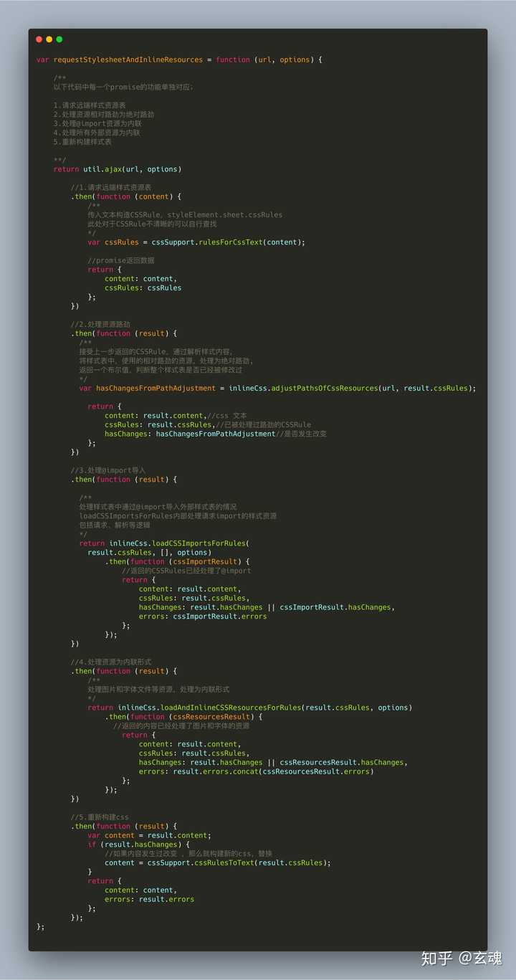The image size is (516, 980).
Task: Click the comment '//4.处理资源为内联形式'
Action: point(111,662)
